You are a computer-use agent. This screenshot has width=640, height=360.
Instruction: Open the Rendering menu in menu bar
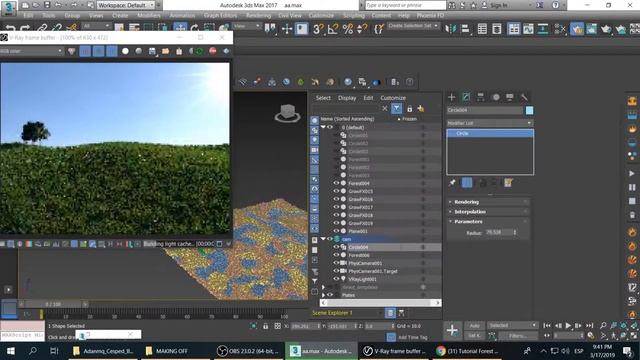pos(258,16)
